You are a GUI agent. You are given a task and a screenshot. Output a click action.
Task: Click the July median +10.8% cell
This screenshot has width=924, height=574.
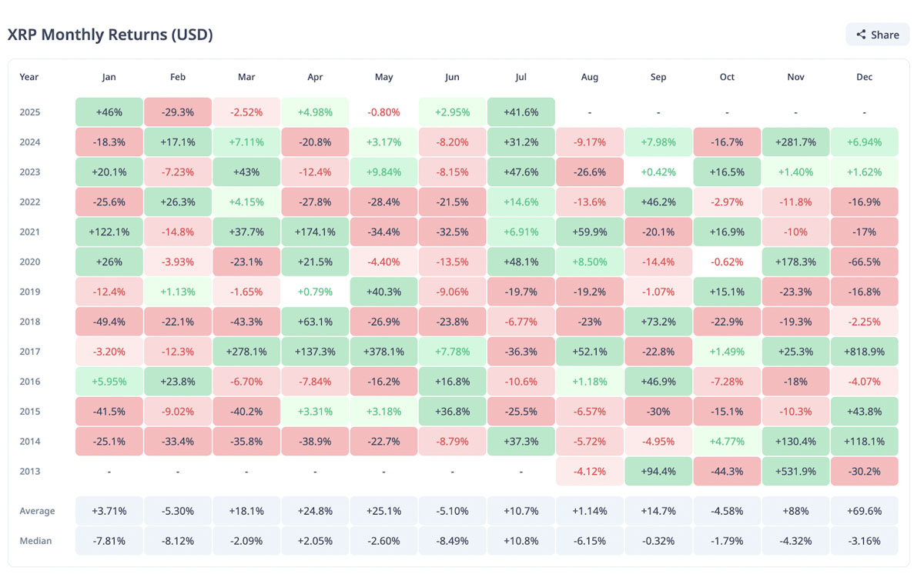click(521, 541)
